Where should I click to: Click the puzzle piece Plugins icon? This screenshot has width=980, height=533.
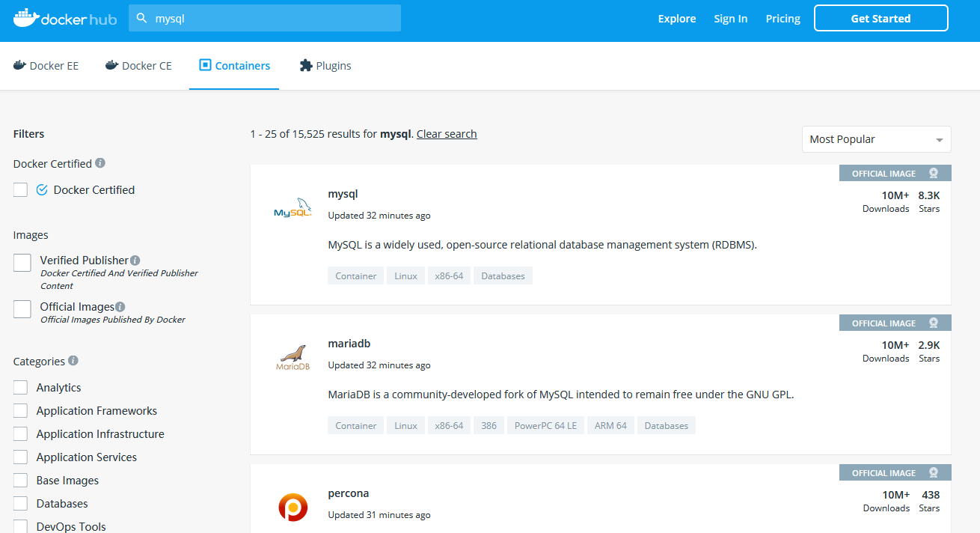click(x=305, y=65)
